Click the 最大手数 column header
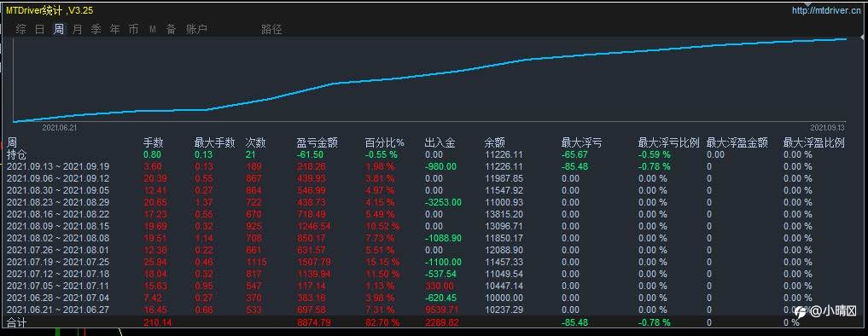This screenshot has width=868, height=336. pyautogui.click(x=215, y=142)
